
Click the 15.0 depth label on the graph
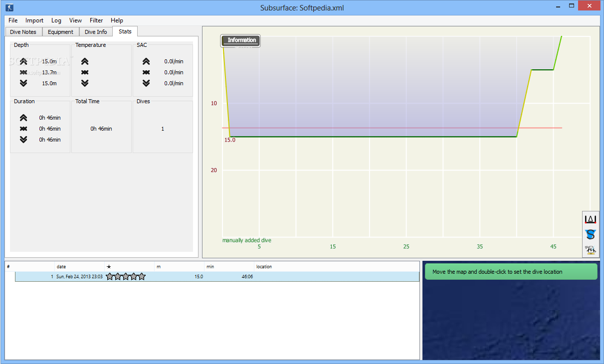(229, 140)
